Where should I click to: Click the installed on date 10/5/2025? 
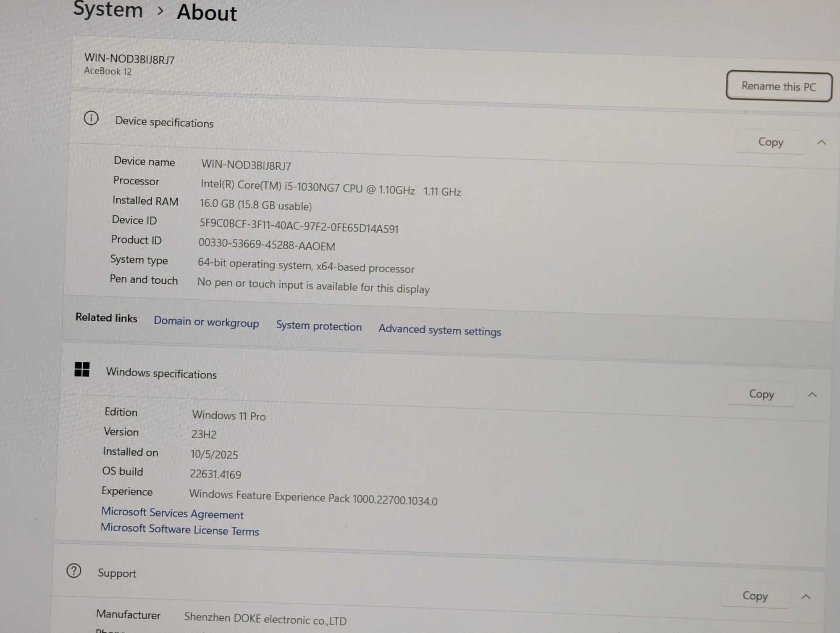point(214,454)
